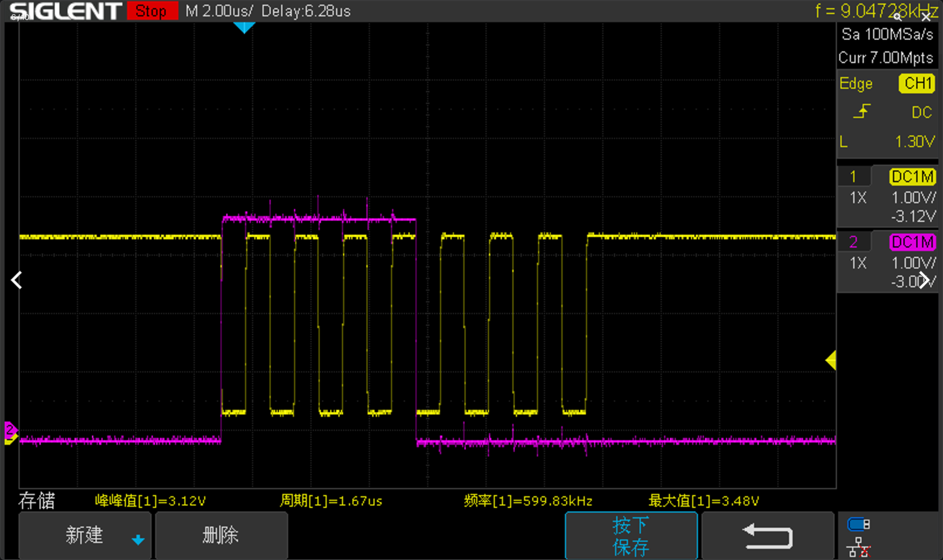Click channel 1 DC1M coupling badge
This screenshot has width=943, height=560.
point(912,177)
